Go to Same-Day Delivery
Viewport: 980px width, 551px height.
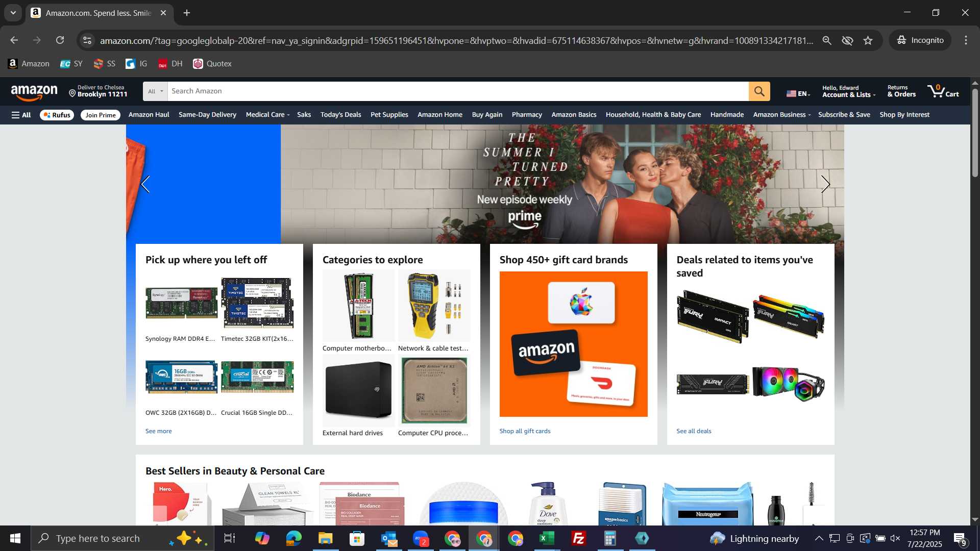coord(207,115)
